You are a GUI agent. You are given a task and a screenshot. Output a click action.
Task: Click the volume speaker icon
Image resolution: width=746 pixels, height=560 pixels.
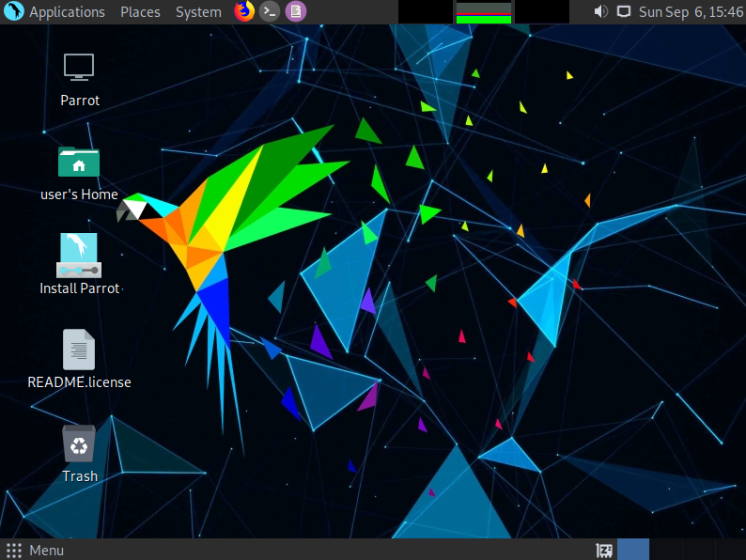(600, 11)
